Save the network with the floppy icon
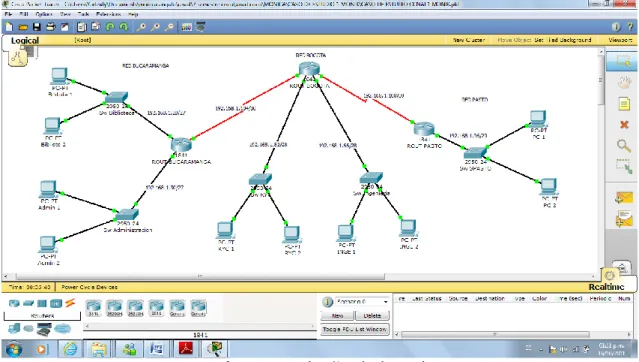 pos(37,27)
